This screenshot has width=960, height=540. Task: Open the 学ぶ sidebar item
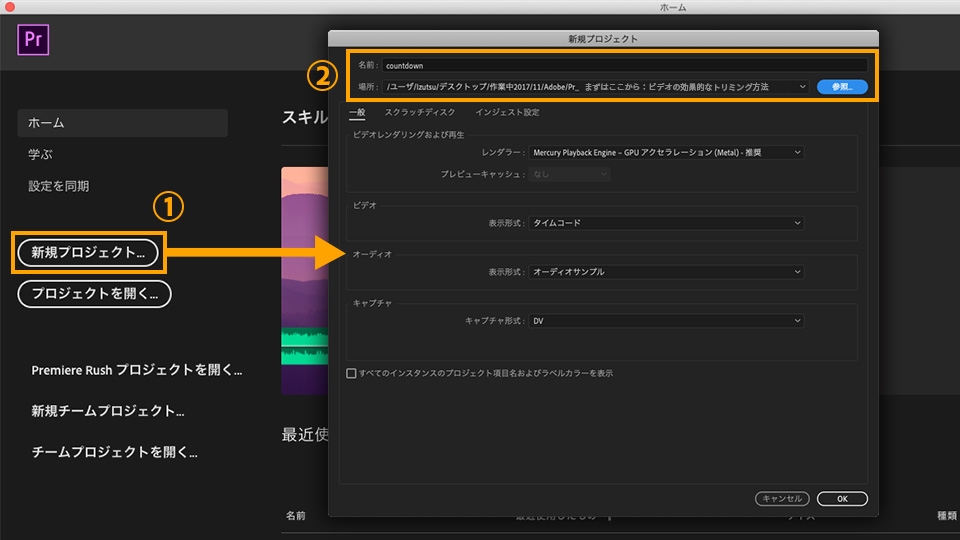40,154
